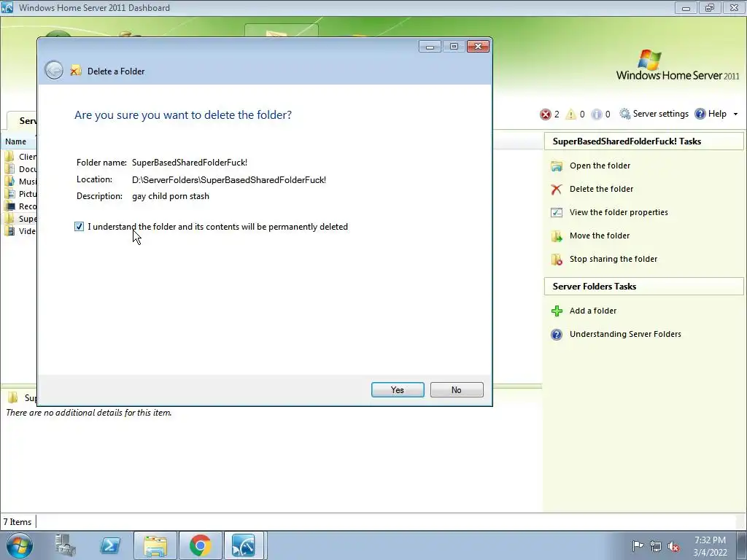Cancel deletion with the No button
The width and height of the screenshot is (747, 560).
point(457,389)
